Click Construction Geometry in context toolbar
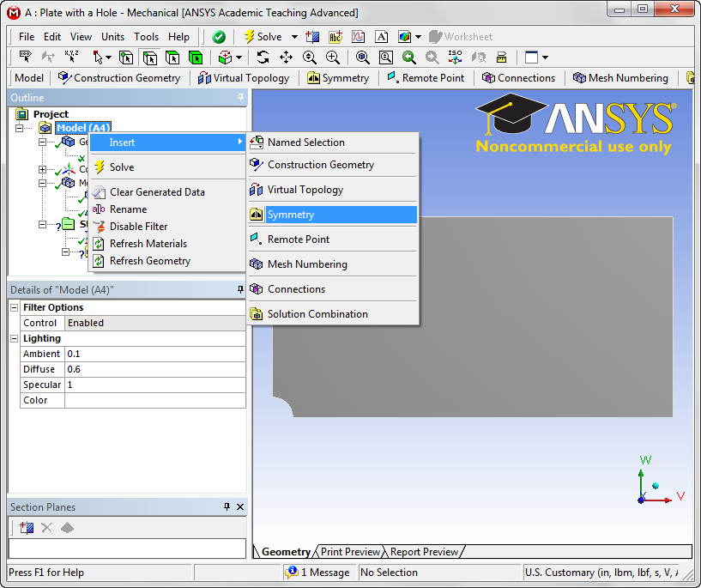 [119, 78]
